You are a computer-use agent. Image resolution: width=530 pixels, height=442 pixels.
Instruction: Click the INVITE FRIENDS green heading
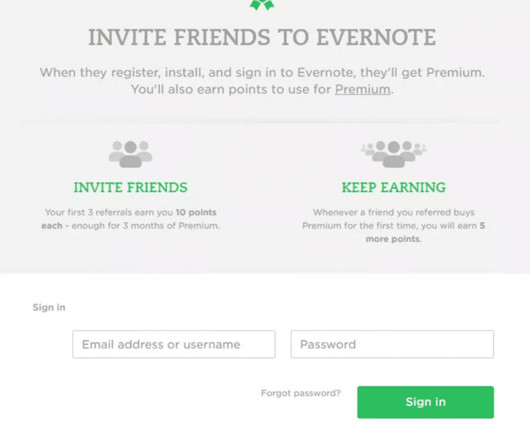pos(130,188)
